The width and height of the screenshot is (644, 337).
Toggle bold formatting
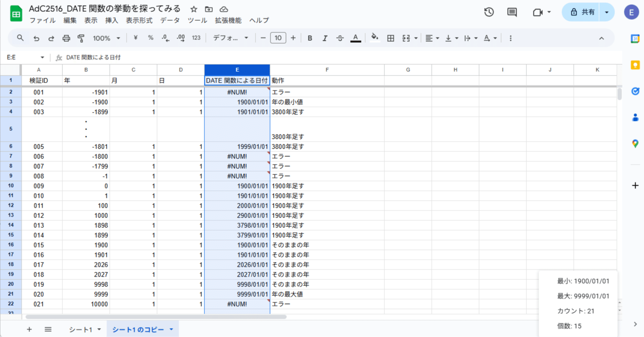[x=310, y=37]
